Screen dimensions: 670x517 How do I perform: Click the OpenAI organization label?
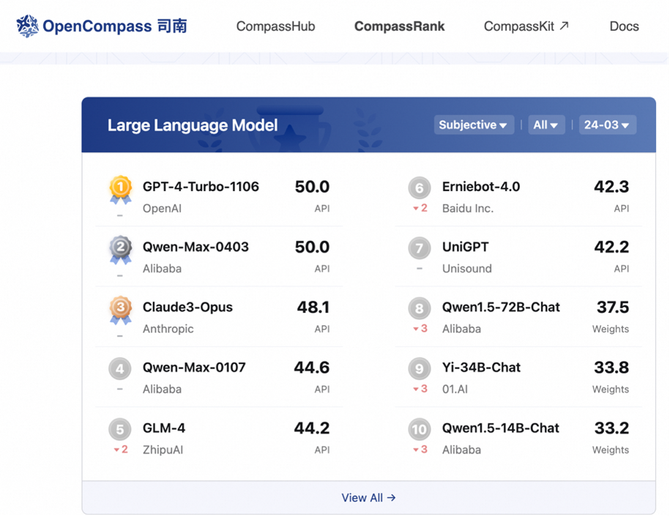click(162, 209)
